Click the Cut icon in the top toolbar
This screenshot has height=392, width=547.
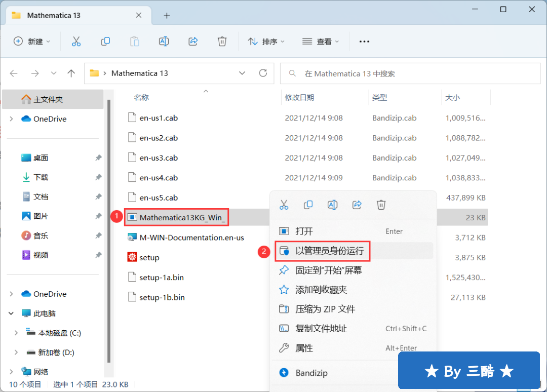tap(76, 42)
